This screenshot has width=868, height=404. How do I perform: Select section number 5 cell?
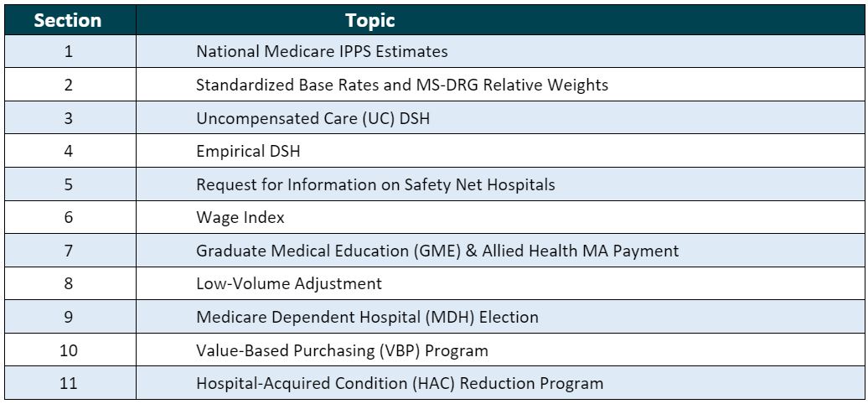click(68, 184)
